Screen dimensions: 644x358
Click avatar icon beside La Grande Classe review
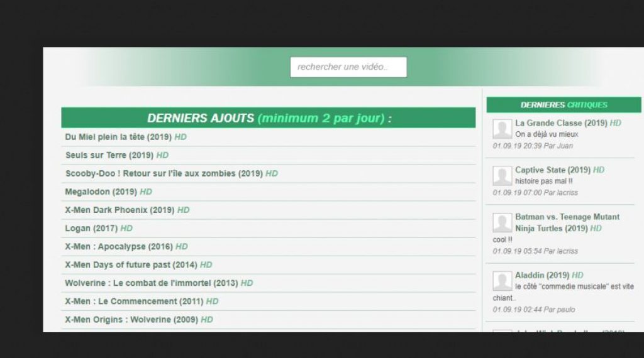click(502, 129)
